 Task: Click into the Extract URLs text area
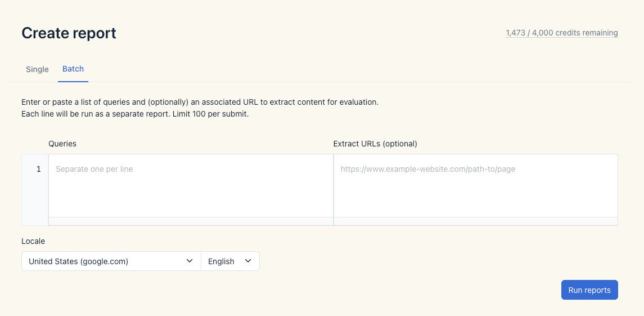(x=475, y=186)
